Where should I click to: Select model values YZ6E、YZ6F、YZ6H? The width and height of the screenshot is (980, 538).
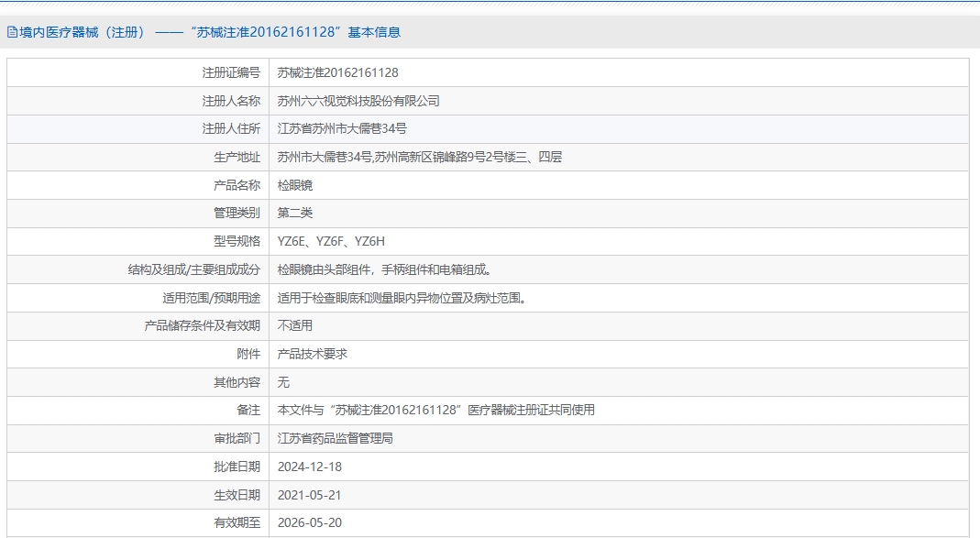pos(331,241)
